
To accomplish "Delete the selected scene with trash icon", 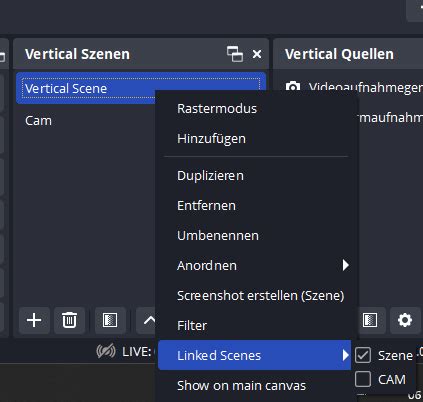I will coord(69,320).
